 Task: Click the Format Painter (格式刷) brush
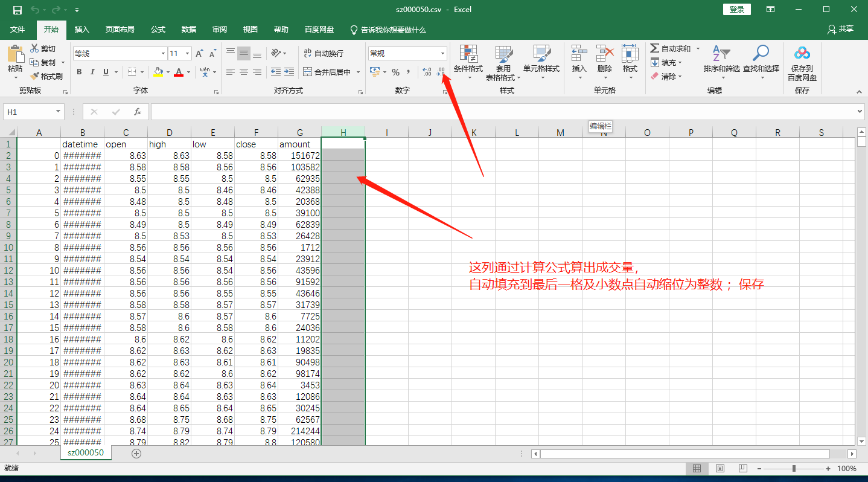coord(34,76)
